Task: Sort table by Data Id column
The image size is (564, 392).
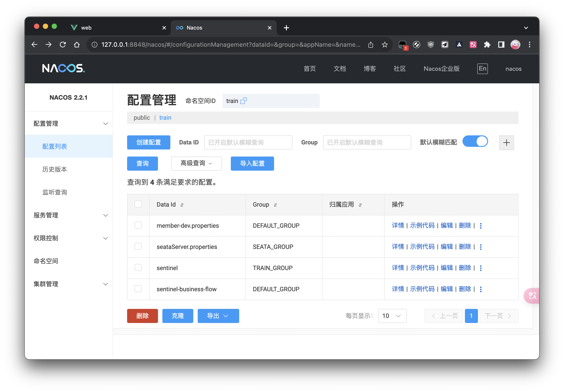Action: (182, 205)
